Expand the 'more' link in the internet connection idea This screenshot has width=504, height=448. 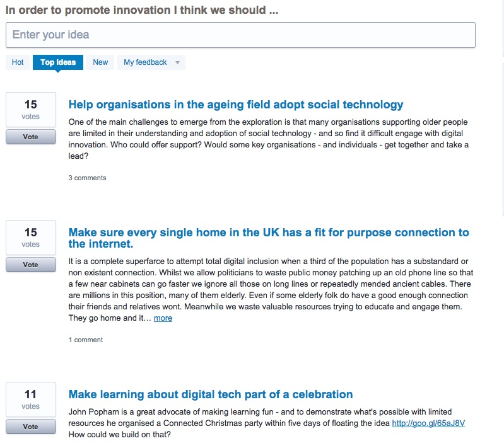coord(163,318)
